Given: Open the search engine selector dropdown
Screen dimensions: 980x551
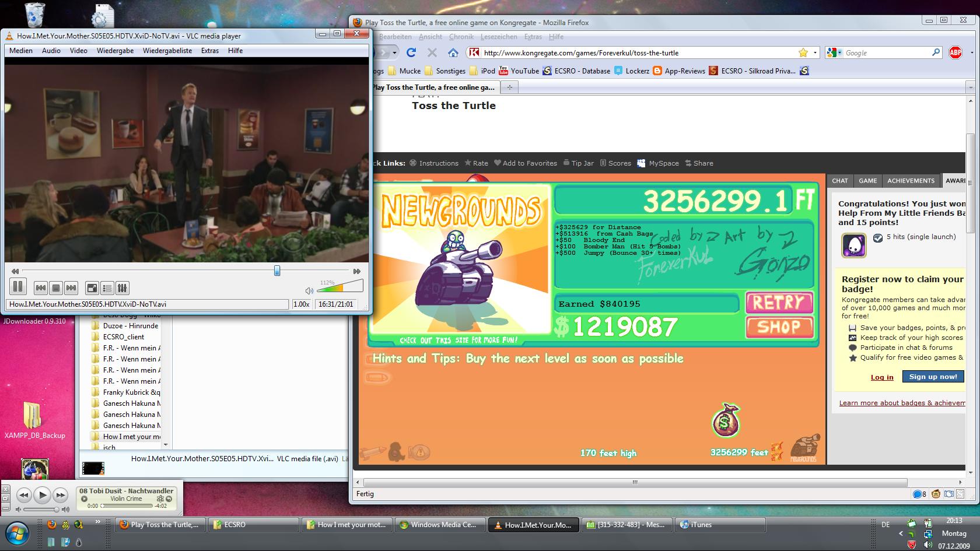Looking at the screenshot, I should [839, 52].
